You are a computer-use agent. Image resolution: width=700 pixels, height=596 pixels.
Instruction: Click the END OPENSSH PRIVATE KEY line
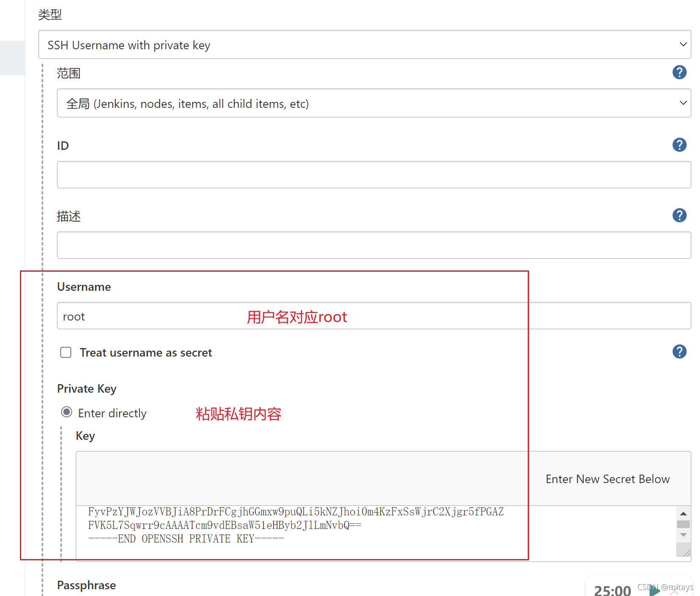[x=186, y=539]
